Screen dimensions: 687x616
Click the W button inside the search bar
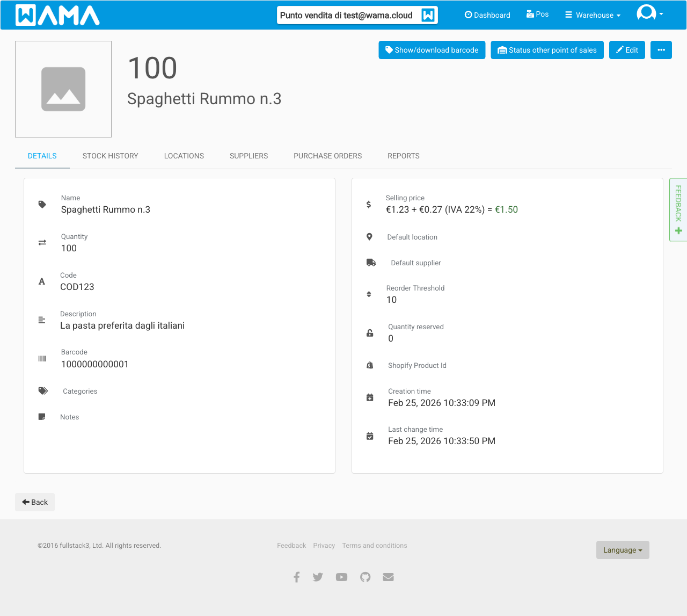[x=427, y=15]
